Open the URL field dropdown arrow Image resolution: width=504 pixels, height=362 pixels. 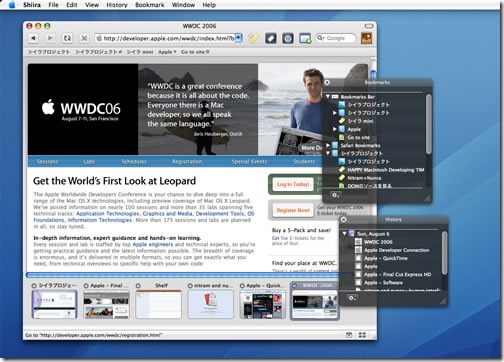(239, 38)
